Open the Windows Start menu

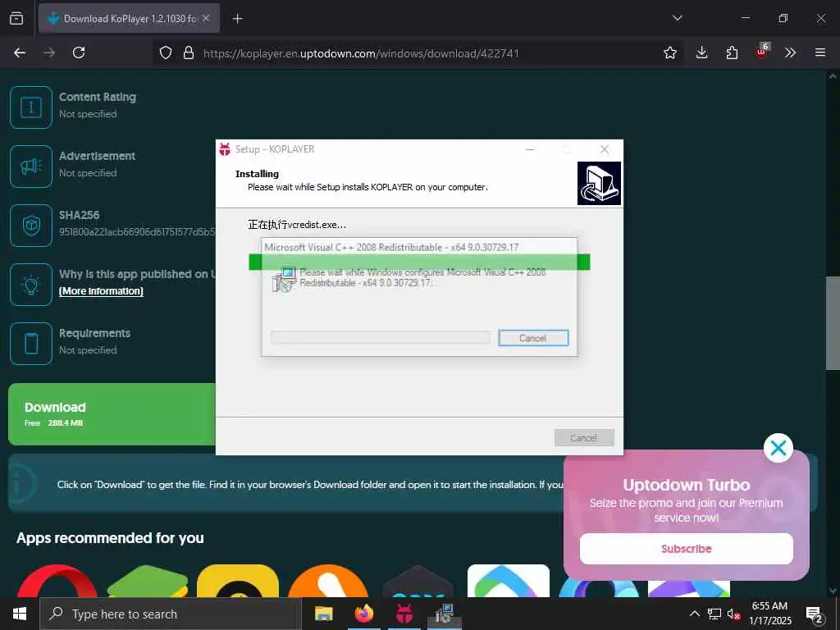point(20,614)
